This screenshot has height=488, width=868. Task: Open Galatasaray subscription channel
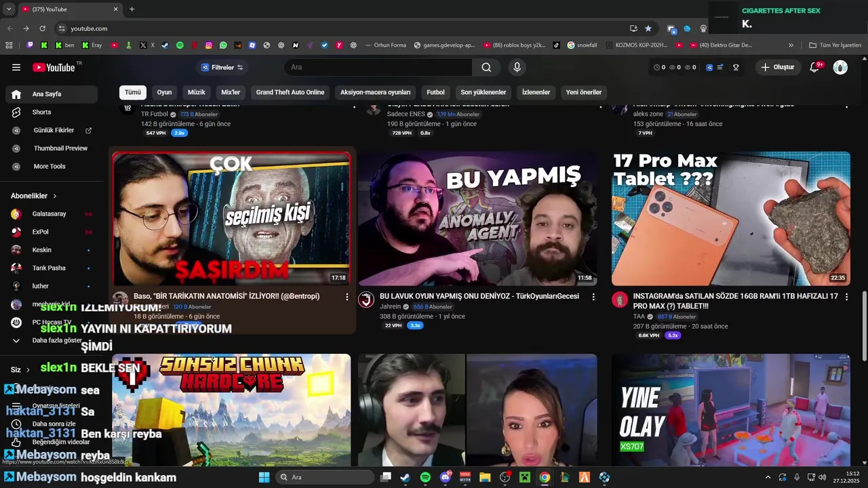[x=52, y=213]
